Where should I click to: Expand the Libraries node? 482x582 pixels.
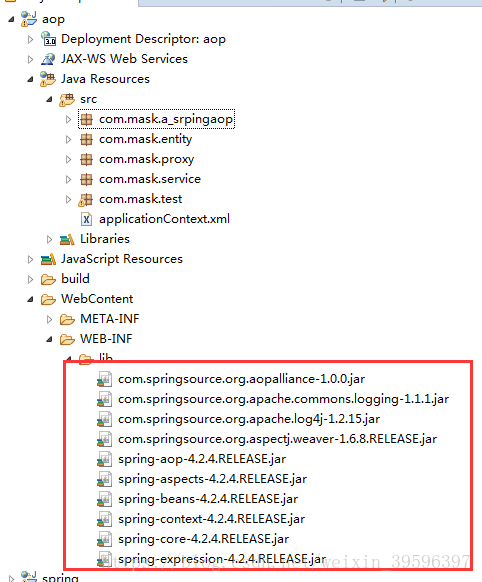[x=49, y=239]
